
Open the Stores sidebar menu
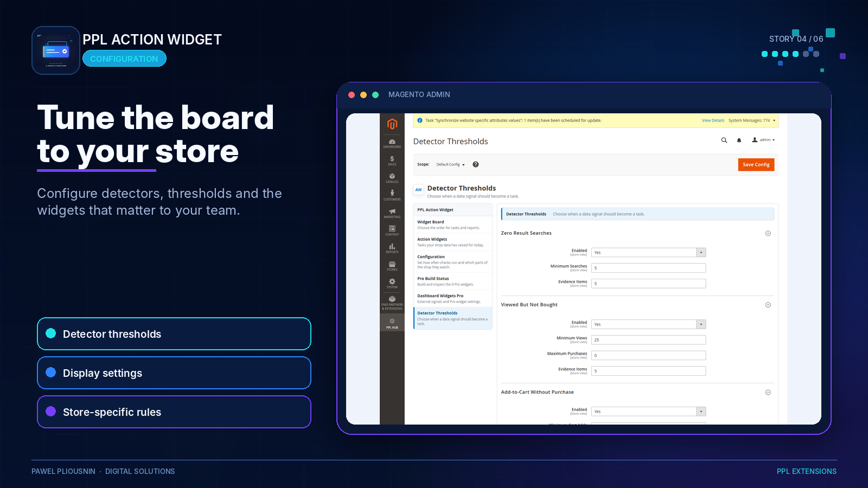point(392,266)
